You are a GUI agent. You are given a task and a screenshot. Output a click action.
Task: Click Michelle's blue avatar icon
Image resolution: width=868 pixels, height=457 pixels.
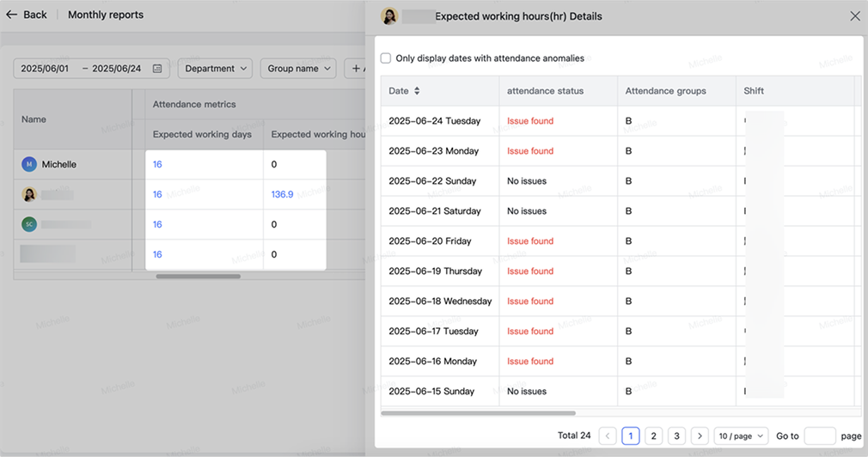point(29,164)
